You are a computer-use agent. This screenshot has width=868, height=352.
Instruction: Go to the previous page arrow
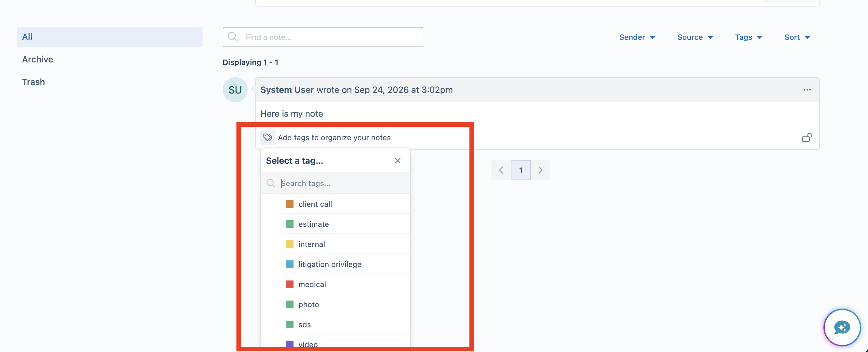[x=501, y=170]
